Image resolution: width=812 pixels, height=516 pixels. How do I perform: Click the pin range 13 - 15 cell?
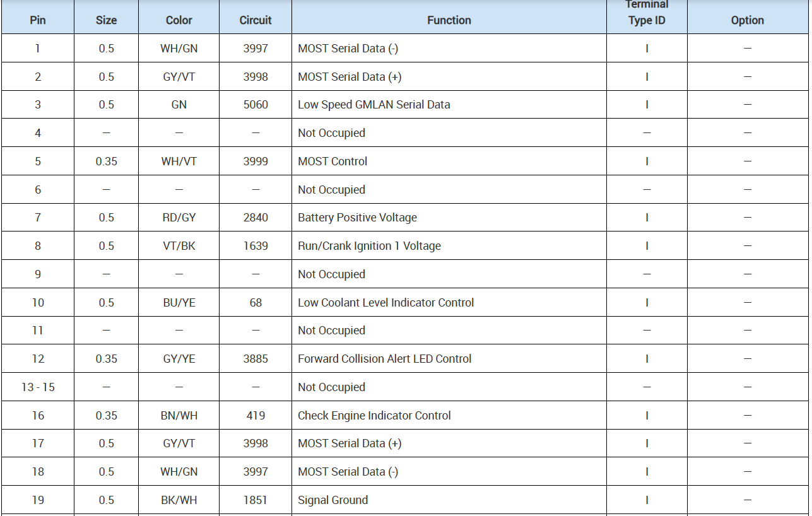[x=38, y=387]
